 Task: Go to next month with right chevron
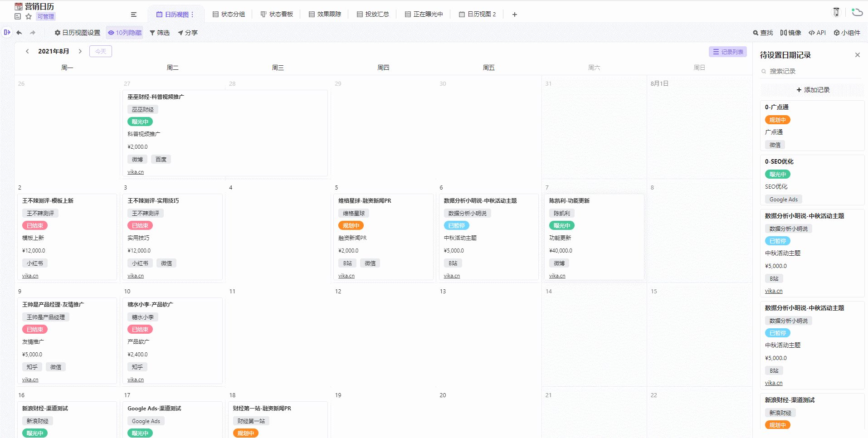80,51
